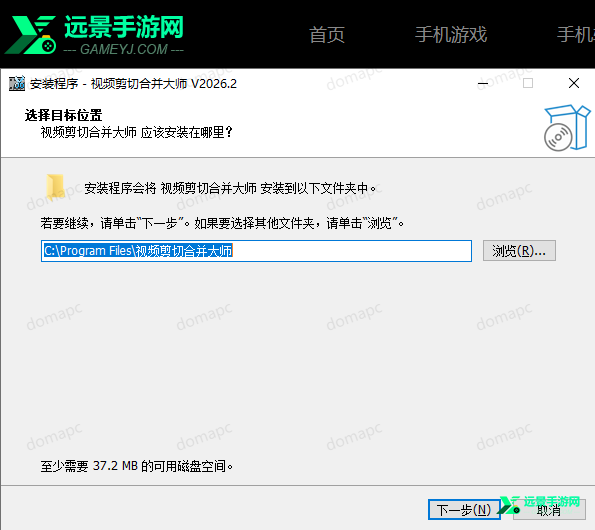Click the installer title bar app icon
Screen dimensions: 595x530
[x=17, y=83]
